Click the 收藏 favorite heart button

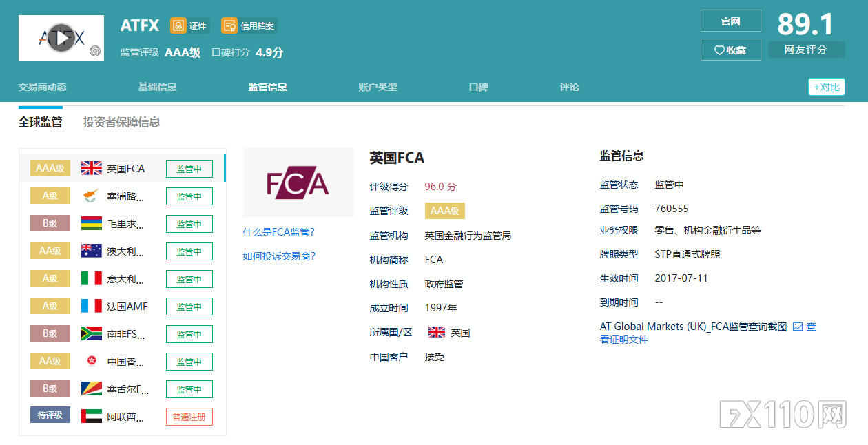(731, 50)
